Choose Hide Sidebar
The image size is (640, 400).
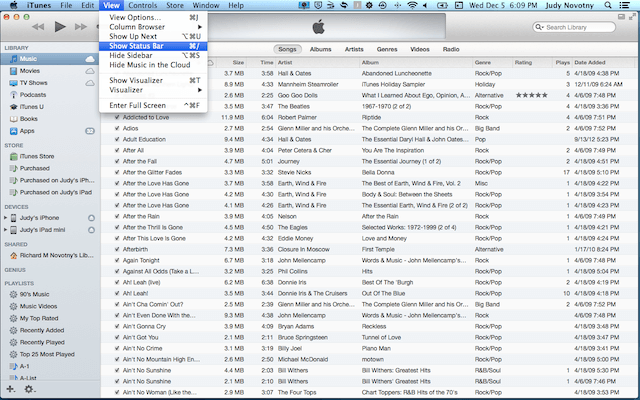153,56
